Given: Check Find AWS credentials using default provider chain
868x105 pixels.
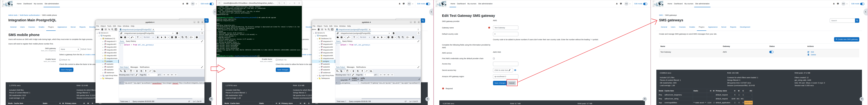Looking at the screenshot, I should pos(494,59).
